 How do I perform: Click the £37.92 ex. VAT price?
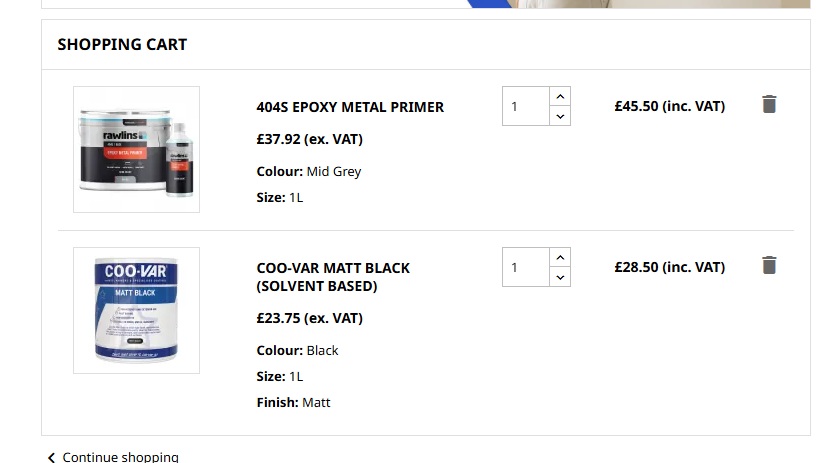pyautogui.click(x=309, y=139)
